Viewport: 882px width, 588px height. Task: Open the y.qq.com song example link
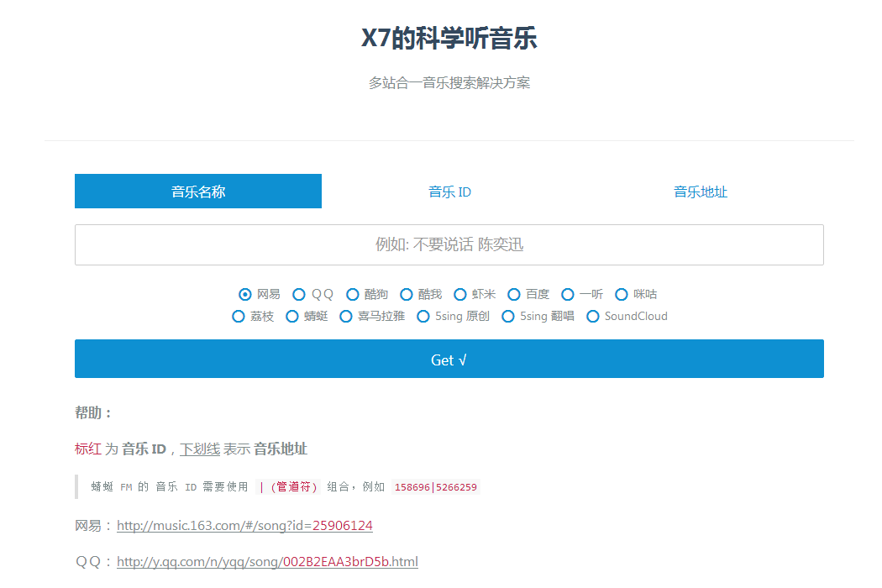(x=267, y=562)
